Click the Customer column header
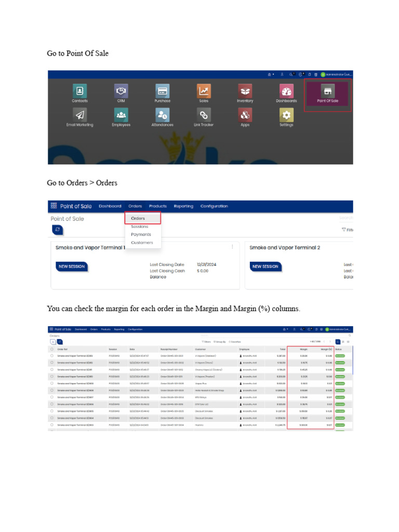The image size is (399, 532). (x=200, y=349)
